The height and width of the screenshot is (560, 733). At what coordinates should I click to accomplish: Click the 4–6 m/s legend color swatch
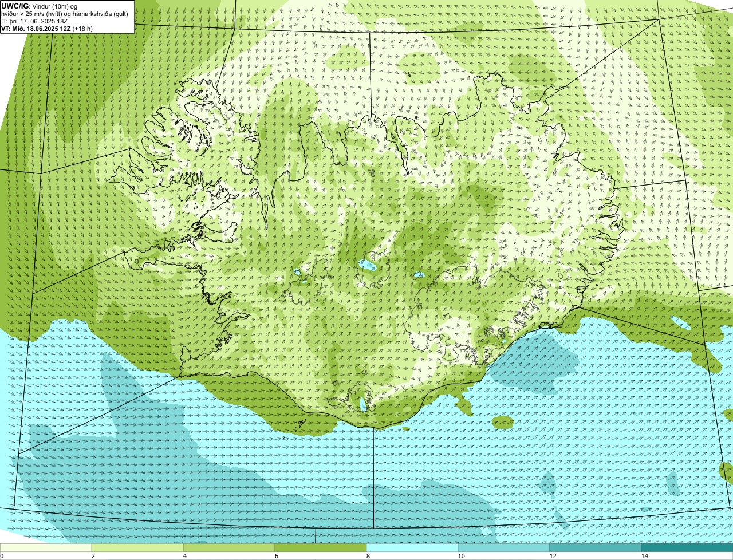pos(229,547)
